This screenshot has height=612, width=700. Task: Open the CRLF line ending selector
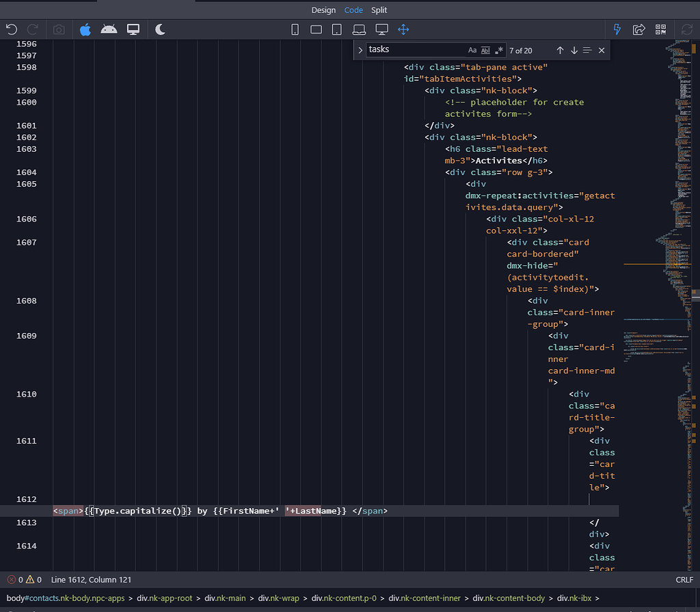pos(684,579)
